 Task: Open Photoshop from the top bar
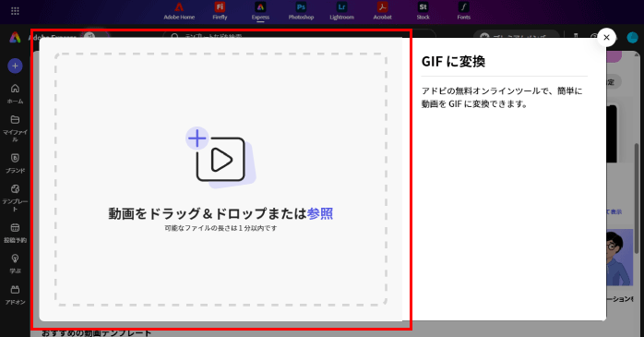point(301,11)
